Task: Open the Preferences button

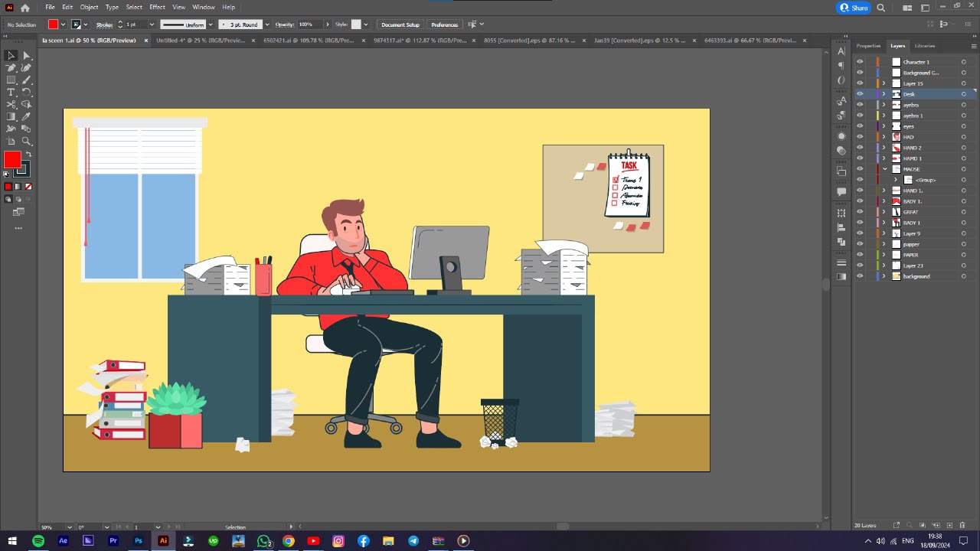Action: 444,24
